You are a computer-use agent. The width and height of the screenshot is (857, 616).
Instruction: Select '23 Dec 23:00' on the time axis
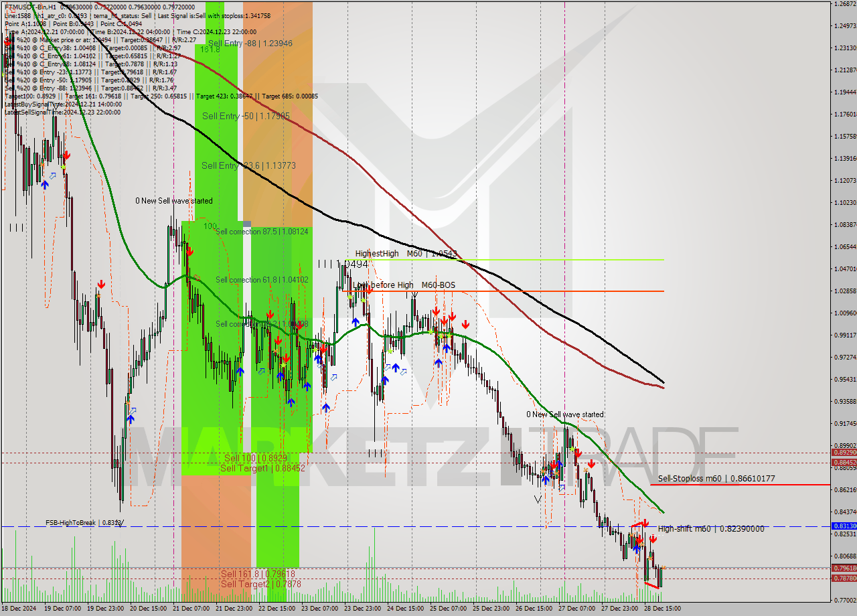point(363,609)
